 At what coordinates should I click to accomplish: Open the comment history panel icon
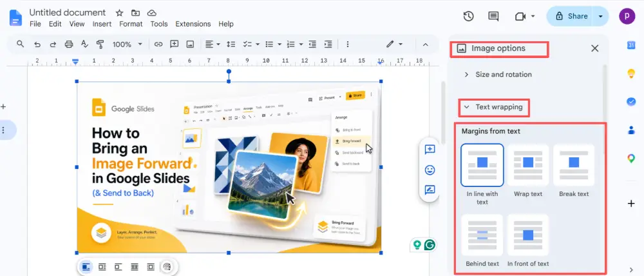(493, 16)
